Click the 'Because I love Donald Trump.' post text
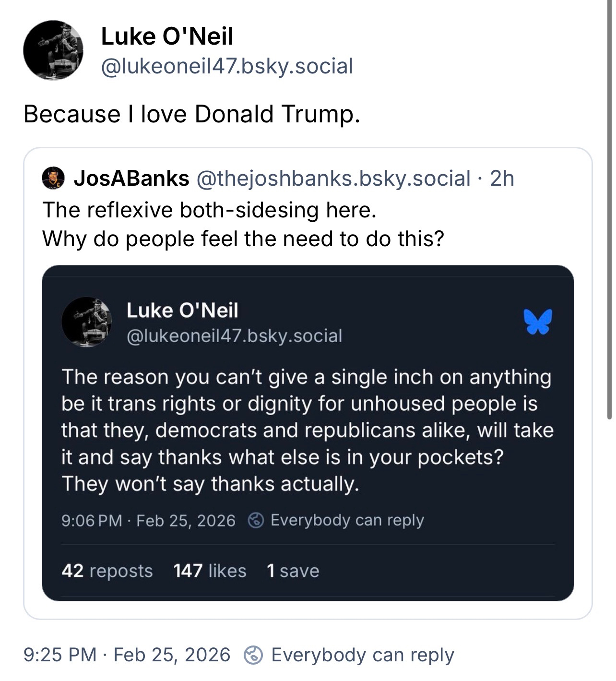The width and height of the screenshot is (616, 681). point(191,114)
